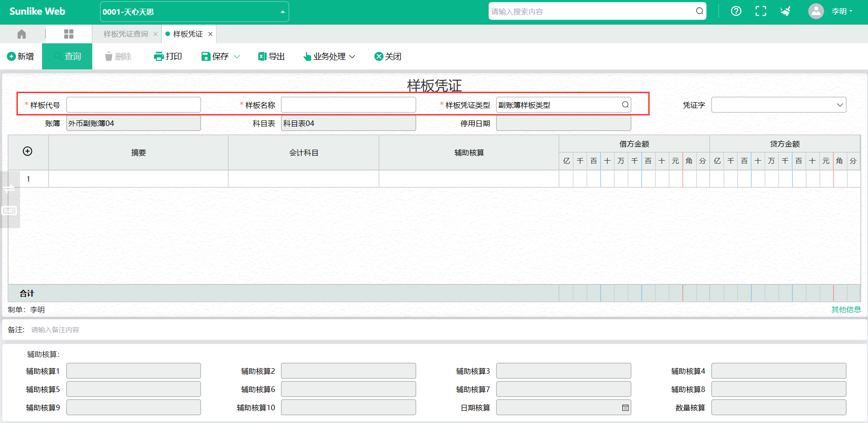The height and width of the screenshot is (423, 868).
Task: Close the 样板凭证查询 tab
Action: 155,34
